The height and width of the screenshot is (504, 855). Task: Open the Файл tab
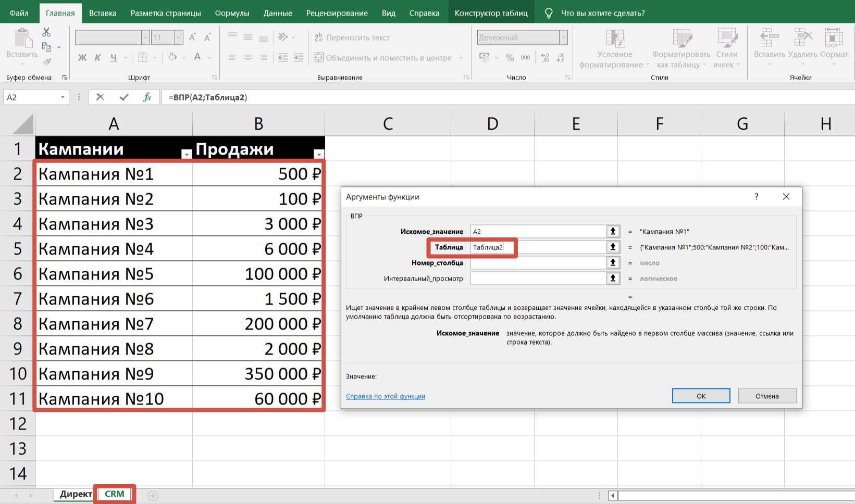tap(19, 13)
